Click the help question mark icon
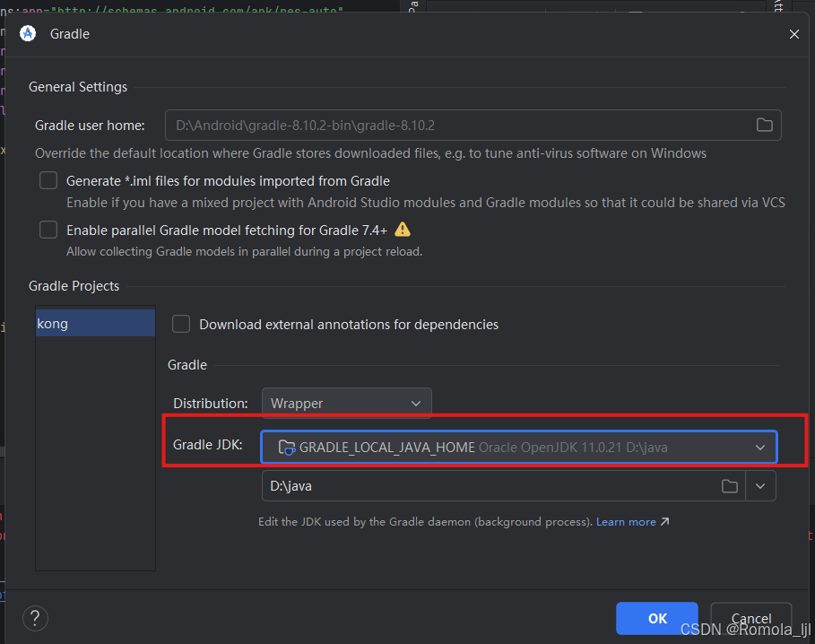 [x=34, y=618]
